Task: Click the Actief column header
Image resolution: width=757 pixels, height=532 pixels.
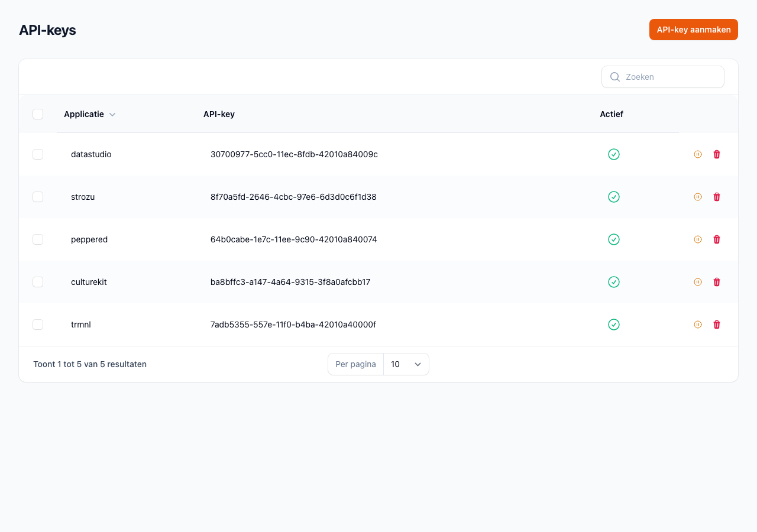Action: coord(612,114)
